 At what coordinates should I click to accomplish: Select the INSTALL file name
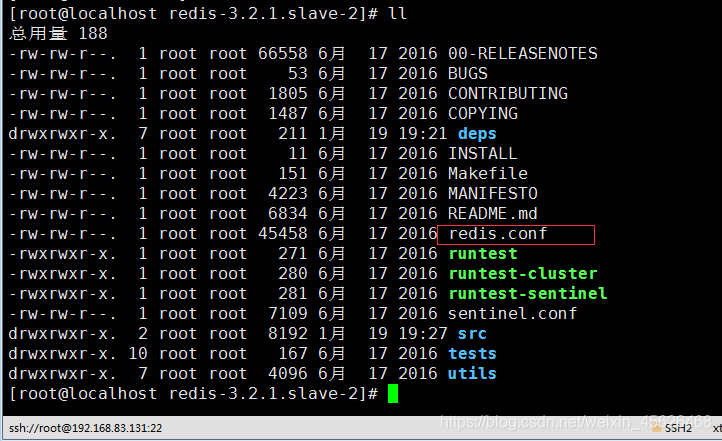[x=483, y=154]
